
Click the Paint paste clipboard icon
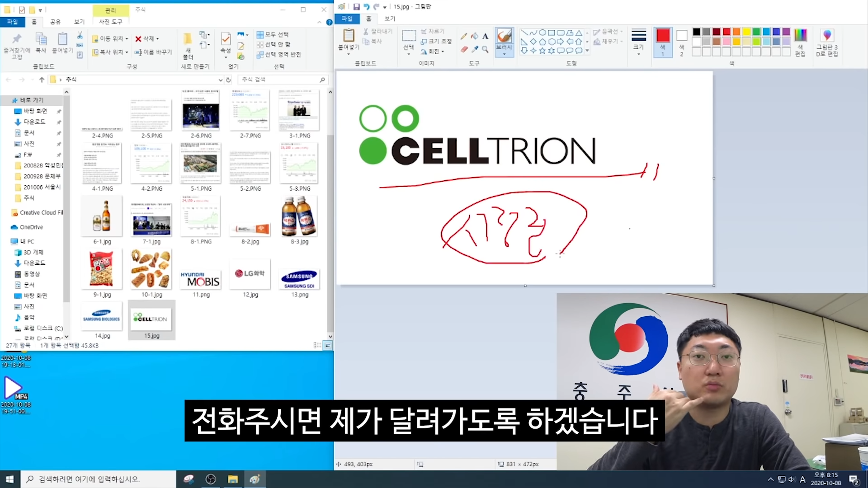point(349,35)
